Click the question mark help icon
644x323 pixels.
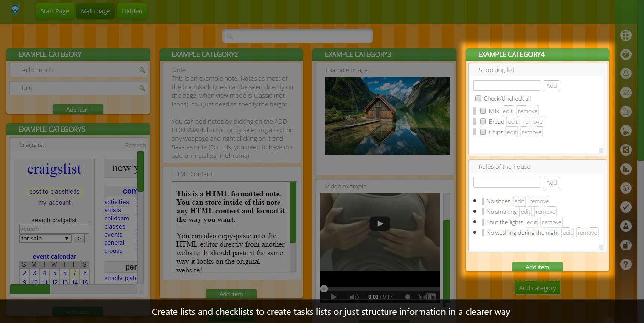tap(625, 264)
